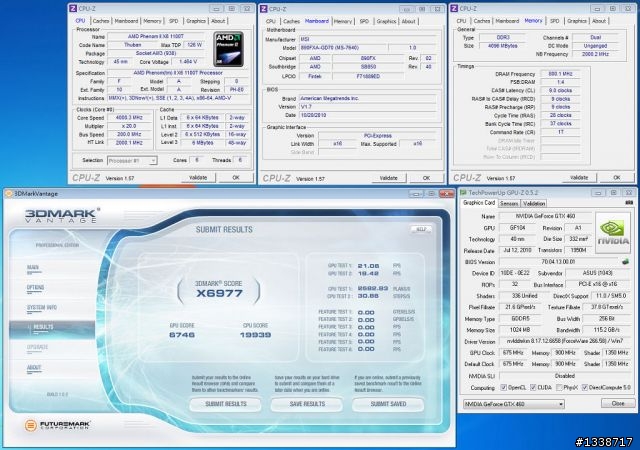Screen dimensions: 640x450
Task: Click the Close button in GPU-Z
Action: 618,403
